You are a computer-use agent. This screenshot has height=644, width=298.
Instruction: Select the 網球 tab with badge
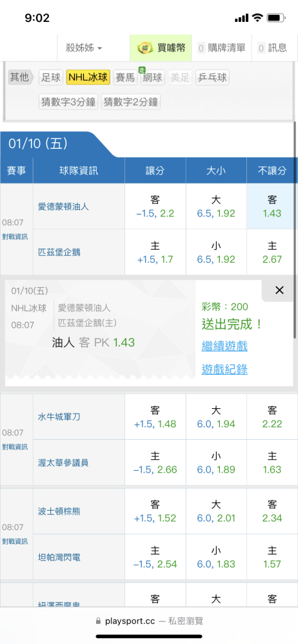153,78
